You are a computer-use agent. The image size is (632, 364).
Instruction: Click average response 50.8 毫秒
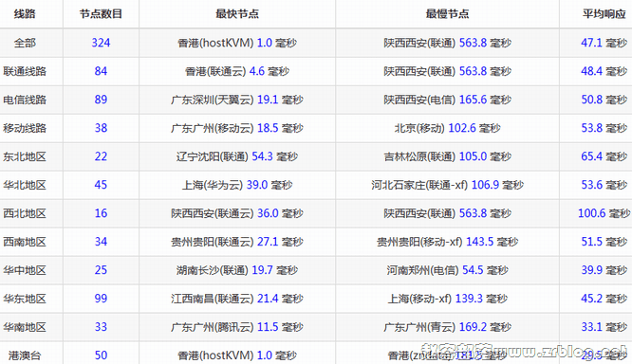604,100
